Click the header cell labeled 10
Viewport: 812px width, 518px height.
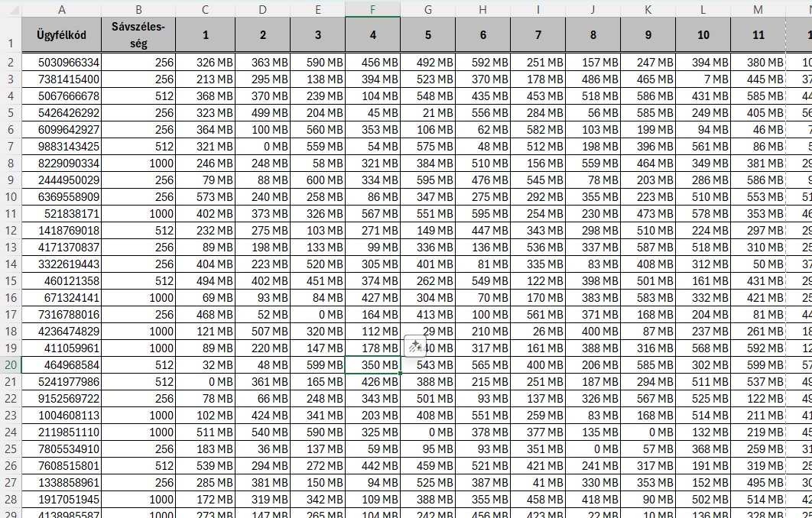703,35
